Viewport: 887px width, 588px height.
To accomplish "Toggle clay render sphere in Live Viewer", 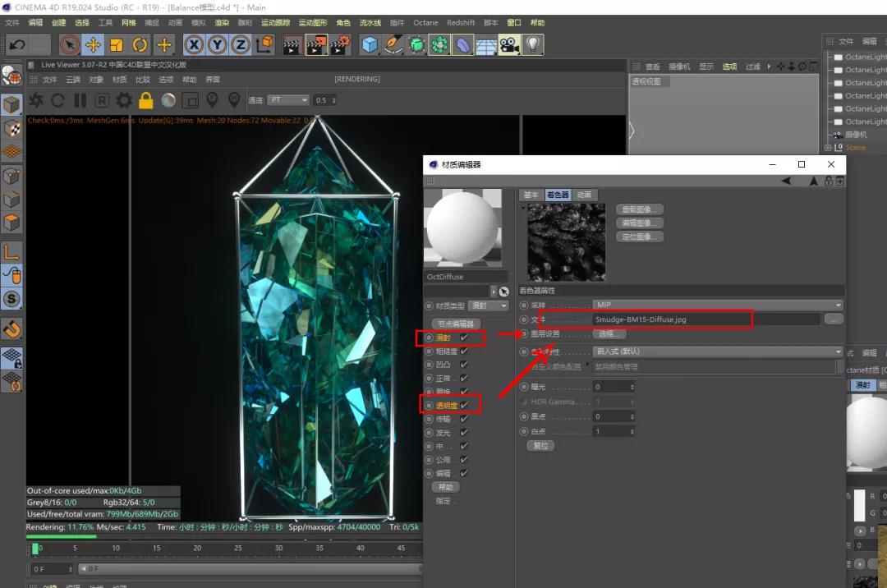I will [x=168, y=101].
